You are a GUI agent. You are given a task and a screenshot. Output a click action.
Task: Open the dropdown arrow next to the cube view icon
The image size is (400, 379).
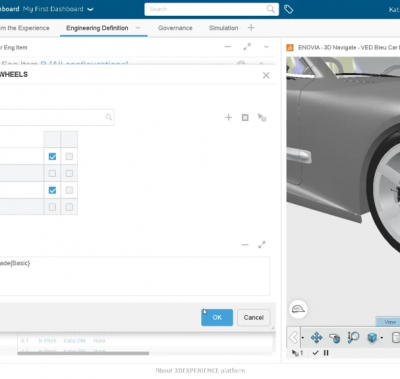click(382, 338)
